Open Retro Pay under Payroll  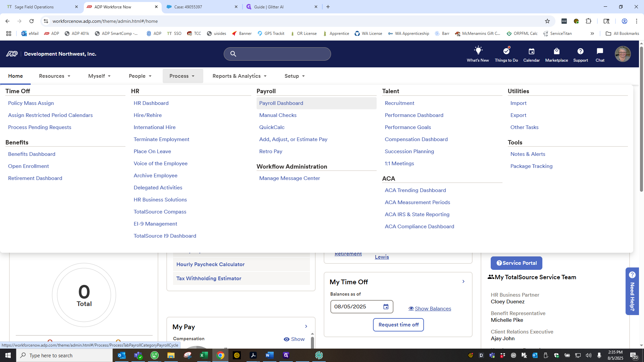tap(271, 152)
